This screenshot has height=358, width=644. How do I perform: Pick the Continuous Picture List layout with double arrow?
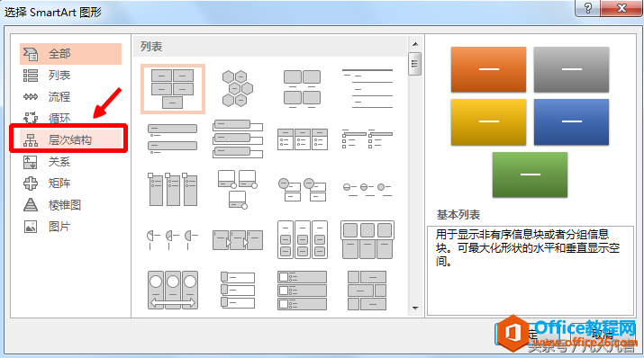click(x=173, y=290)
